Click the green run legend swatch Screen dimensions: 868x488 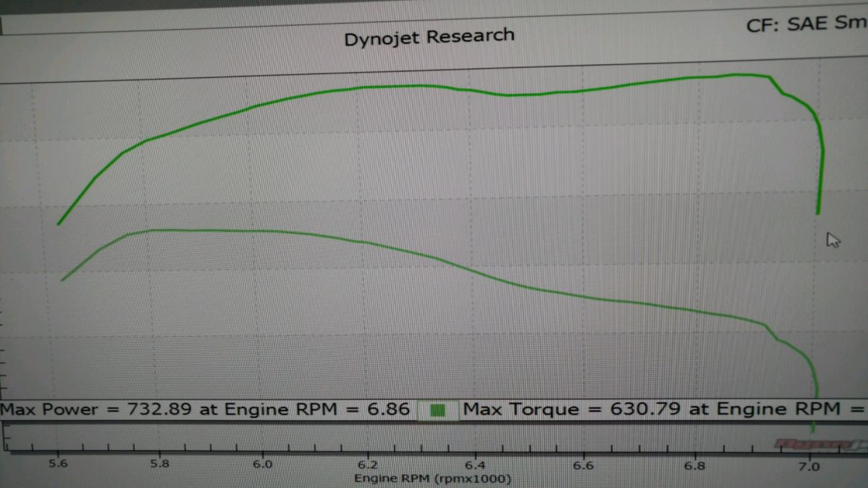coord(438,410)
